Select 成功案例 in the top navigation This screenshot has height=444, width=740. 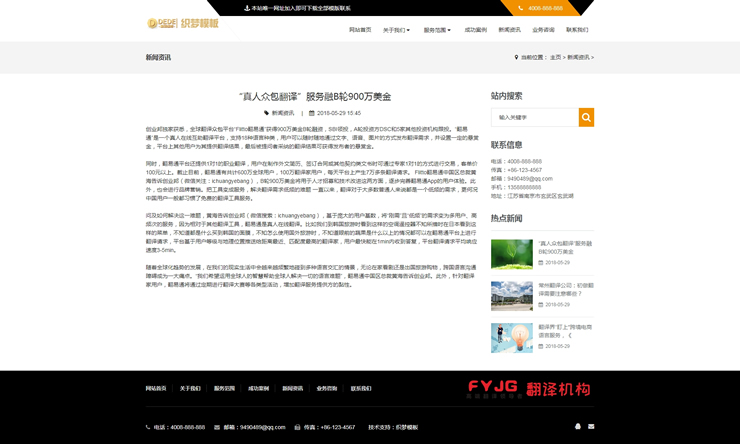(475, 30)
